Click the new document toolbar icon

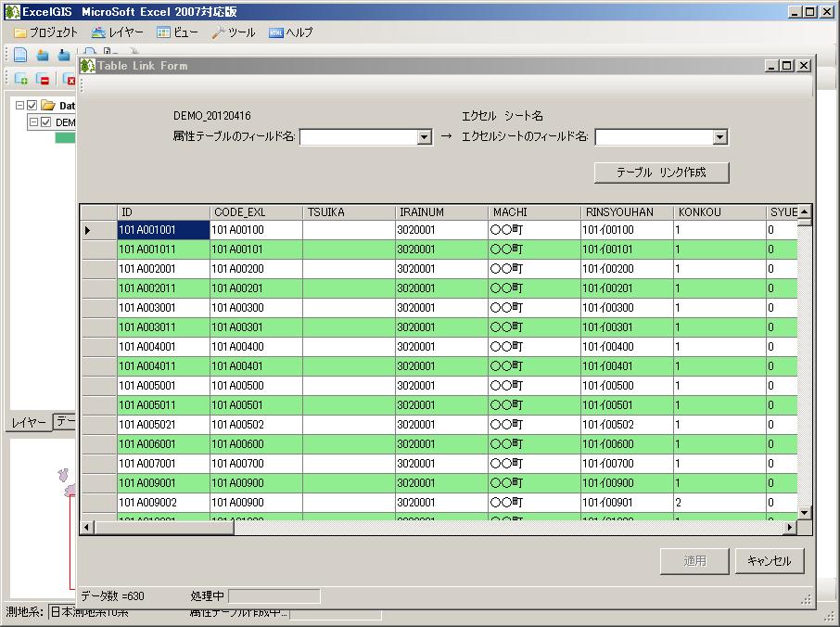click(19, 55)
